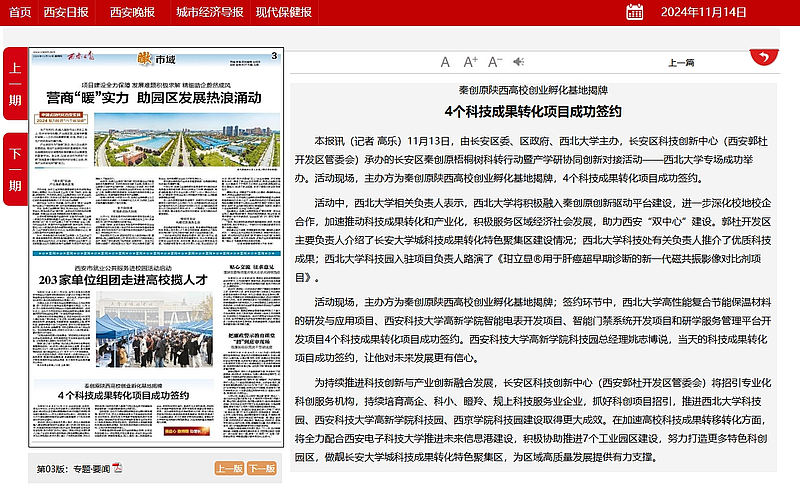
Task: Click the 上一篇 previous article link
Action: pyautogui.click(x=681, y=63)
